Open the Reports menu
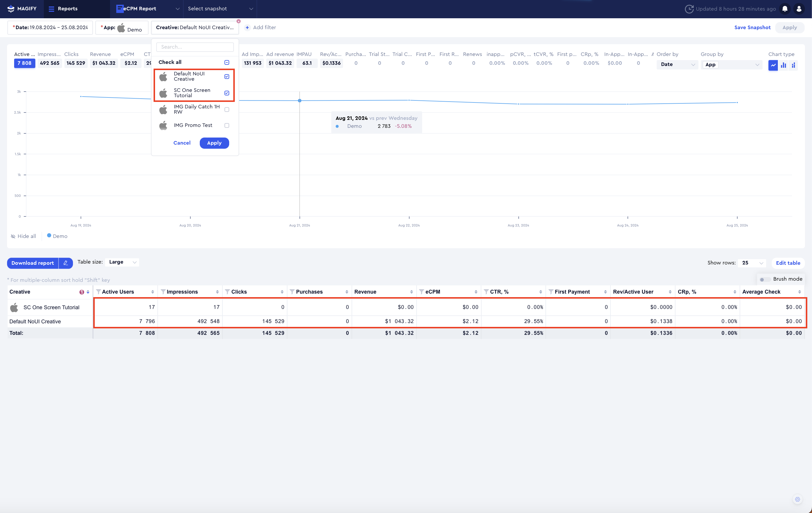812x513 pixels. click(x=63, y=9)
